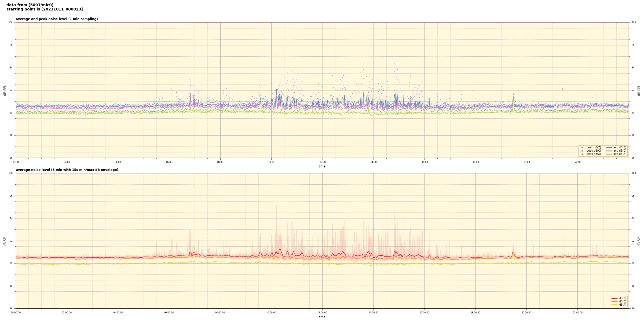Click red dB(Z) swatch in bottom legend
This screenshot has height=322, width=644.
(614, 298)
